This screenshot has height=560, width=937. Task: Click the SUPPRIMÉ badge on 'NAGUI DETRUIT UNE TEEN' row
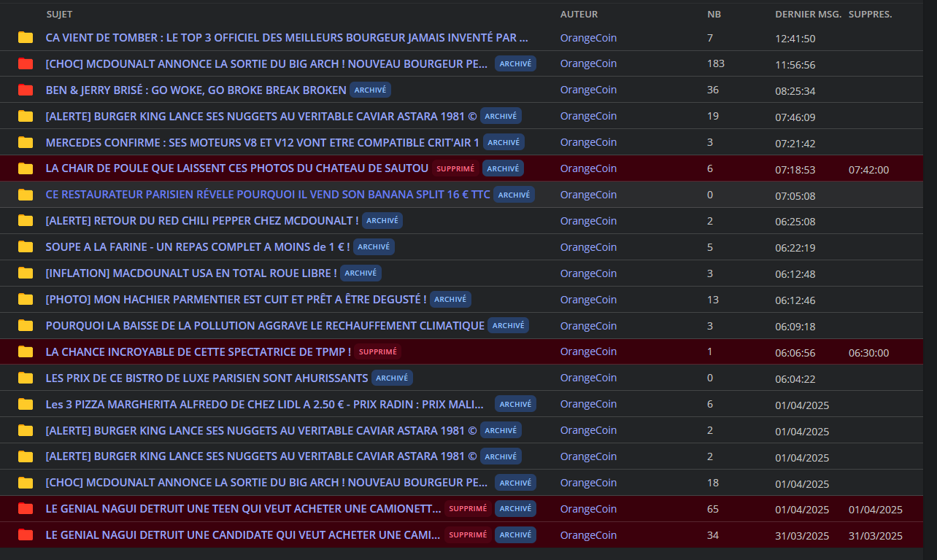pyautogui.click(x=468, y=509)
